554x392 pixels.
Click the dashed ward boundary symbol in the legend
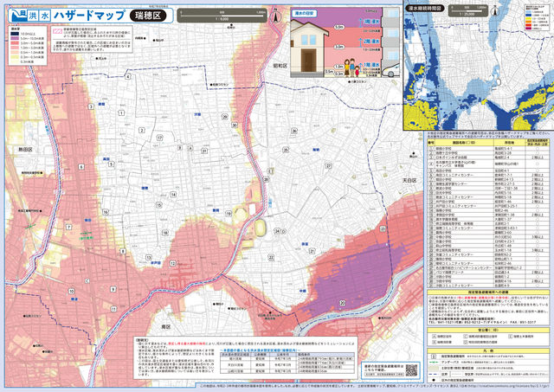pyautogui.click(x=435, y=374)
